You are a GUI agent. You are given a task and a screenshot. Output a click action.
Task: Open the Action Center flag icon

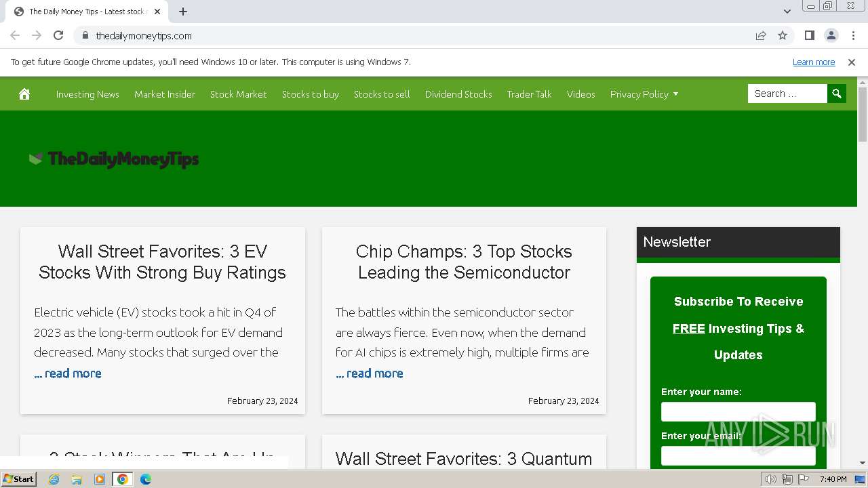(x=804, y=479)
